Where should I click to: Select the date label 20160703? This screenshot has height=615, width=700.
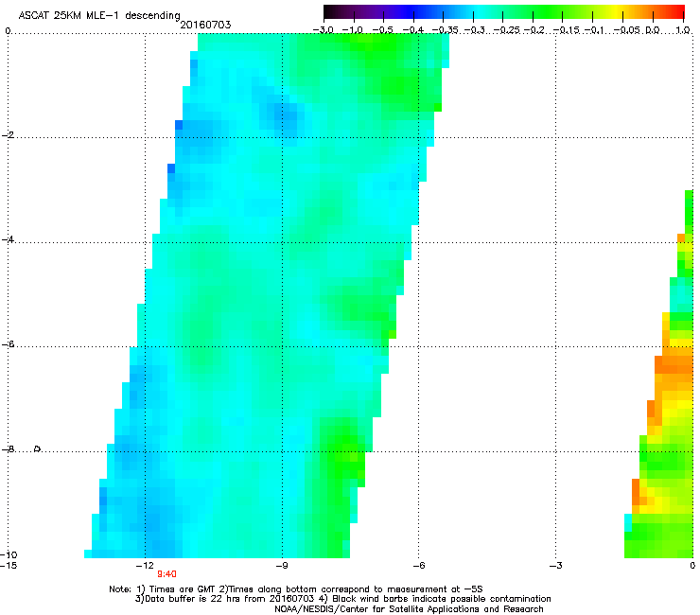tap(205, 25)
